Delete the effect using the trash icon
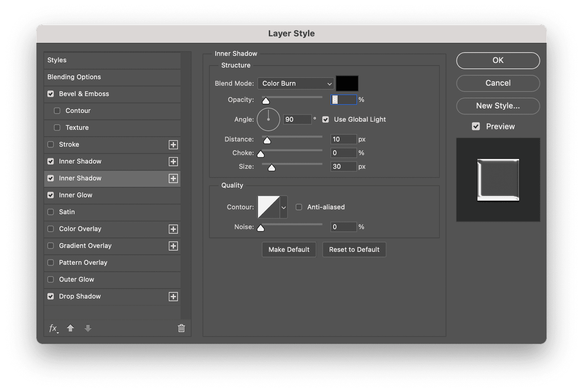 [x=181, y=328]
